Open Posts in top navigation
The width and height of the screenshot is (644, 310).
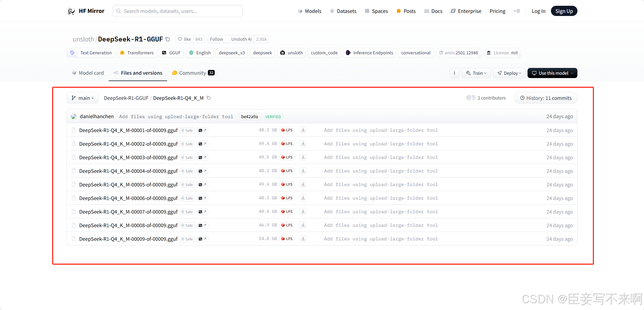click(x=406, y=11)
